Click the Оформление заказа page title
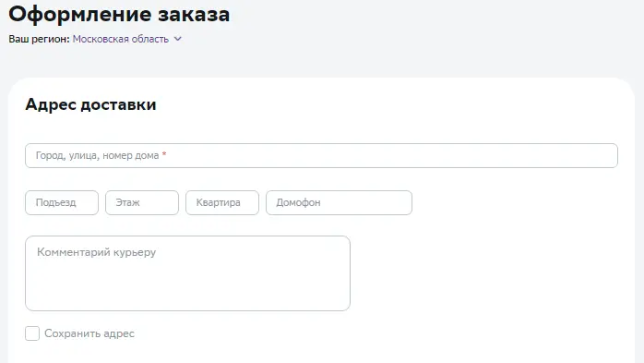This screenshot has height=363, width=644. 119,14
